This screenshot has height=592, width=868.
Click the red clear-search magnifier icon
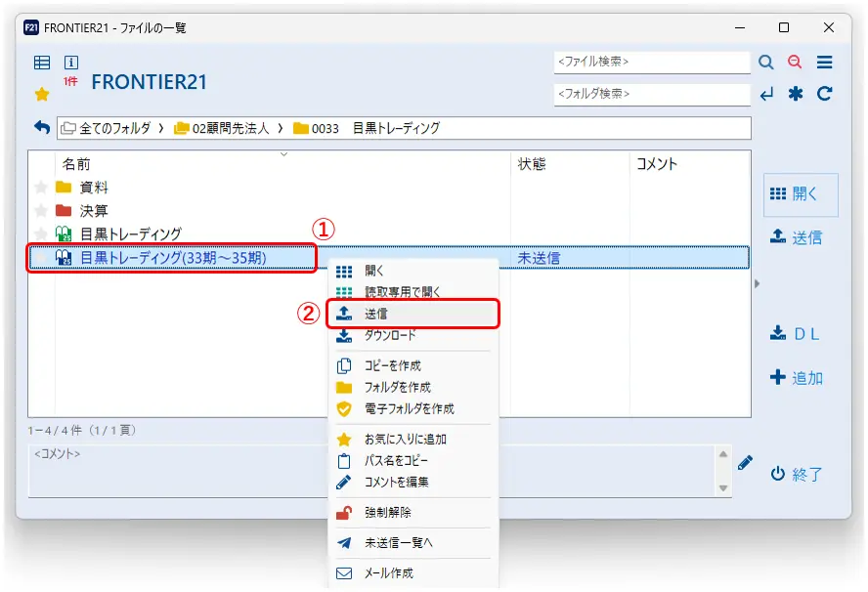[795, 63]
